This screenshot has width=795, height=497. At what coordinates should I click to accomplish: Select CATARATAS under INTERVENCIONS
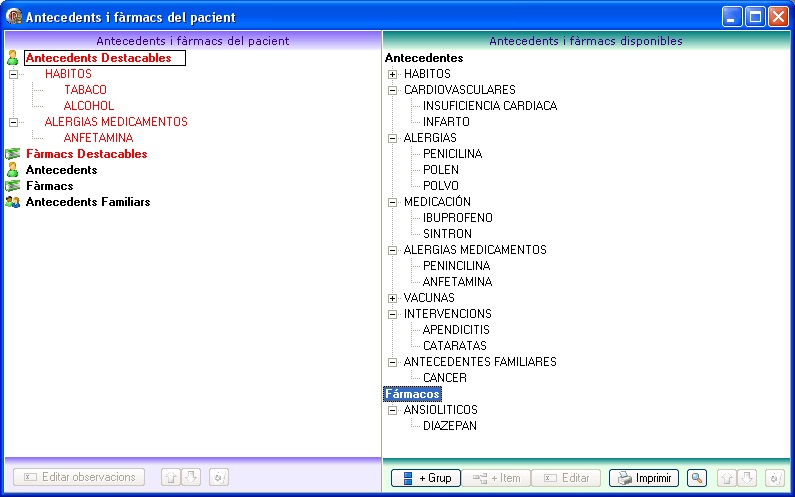coord(455,346)
